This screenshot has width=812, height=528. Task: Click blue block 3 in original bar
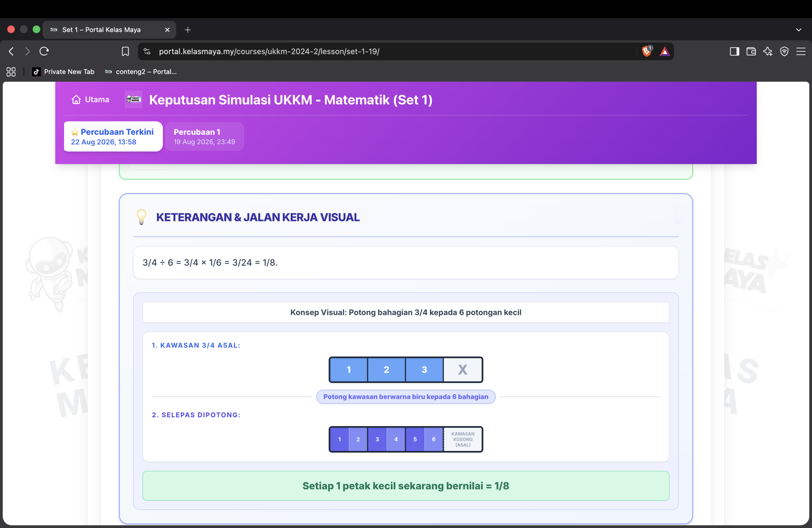click(x=424, y=370)
